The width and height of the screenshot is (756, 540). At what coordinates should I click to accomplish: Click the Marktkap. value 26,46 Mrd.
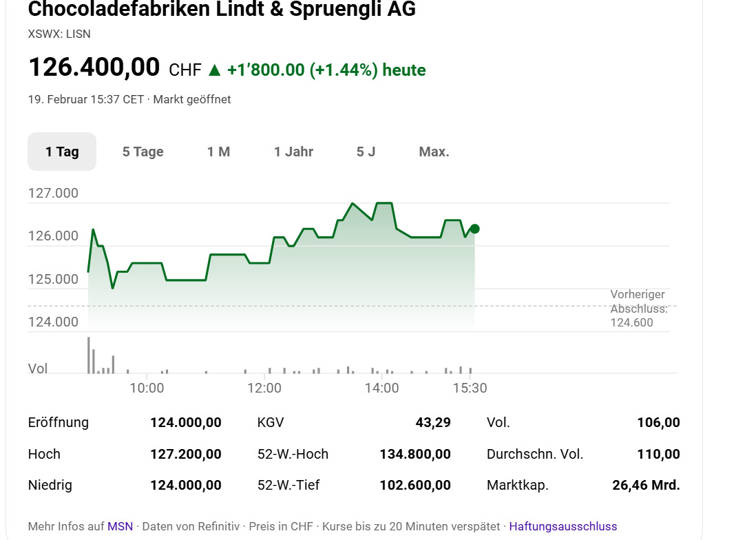click(645, 485)
